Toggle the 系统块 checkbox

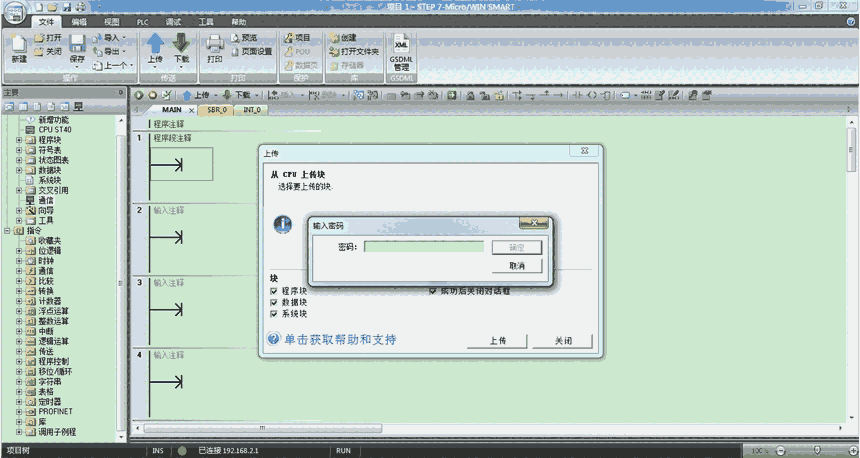click(274, 313)
